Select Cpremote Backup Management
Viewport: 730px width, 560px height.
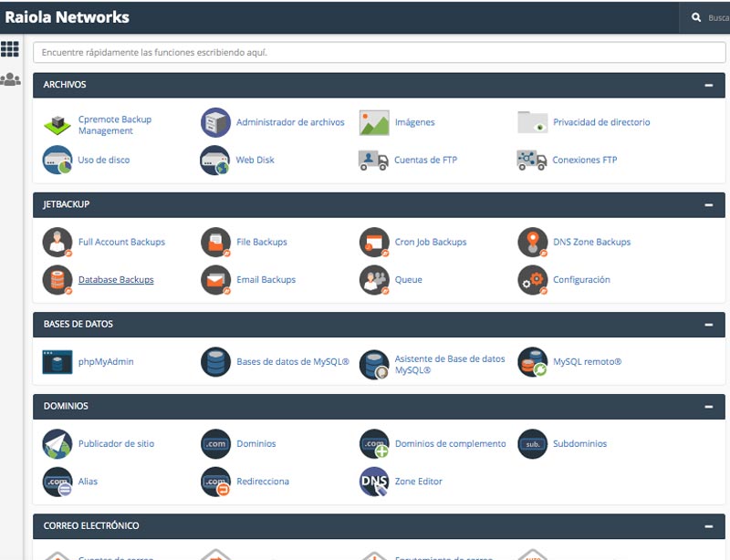pyautogui.click(x=102, y=121)
